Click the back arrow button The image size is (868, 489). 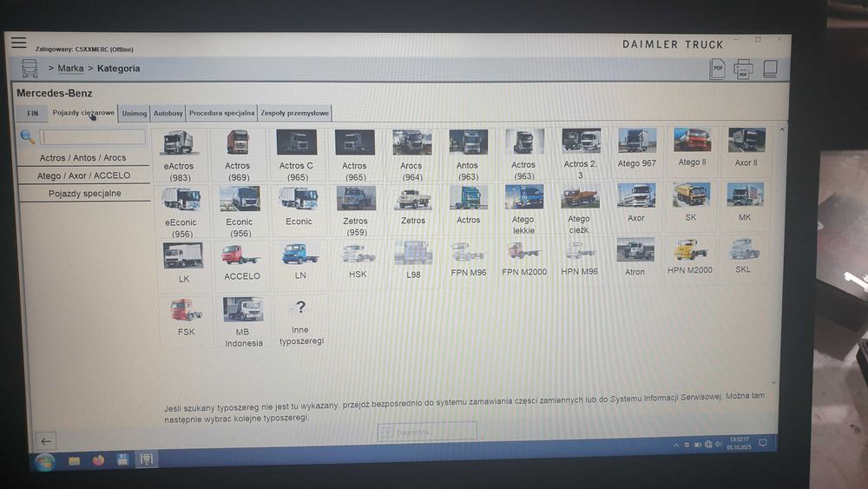pyautogui.click(x=46, y=441)
